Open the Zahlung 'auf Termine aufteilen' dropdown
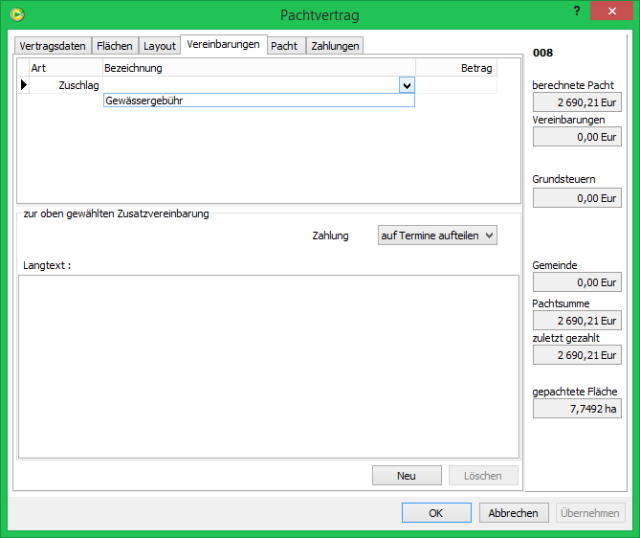The width and height of the screenshot is (640, 538). tap(437, 235)
